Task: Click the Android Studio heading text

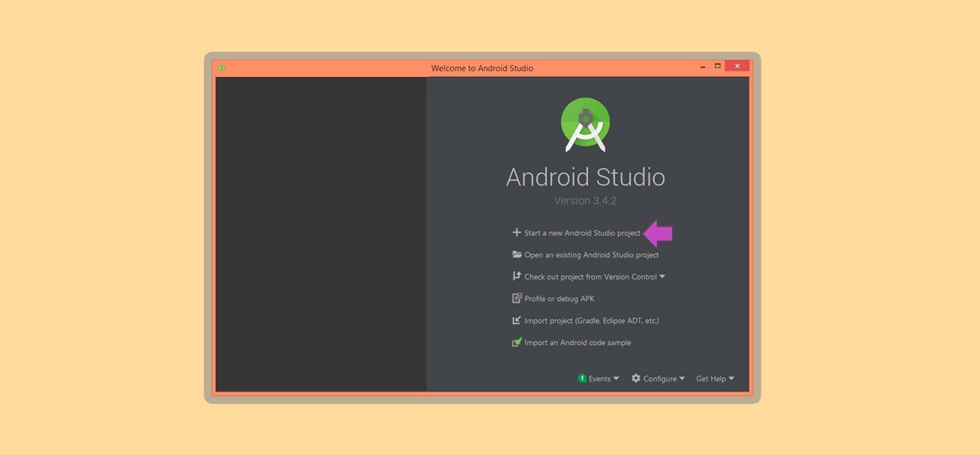Action: [x=586, y=177]
